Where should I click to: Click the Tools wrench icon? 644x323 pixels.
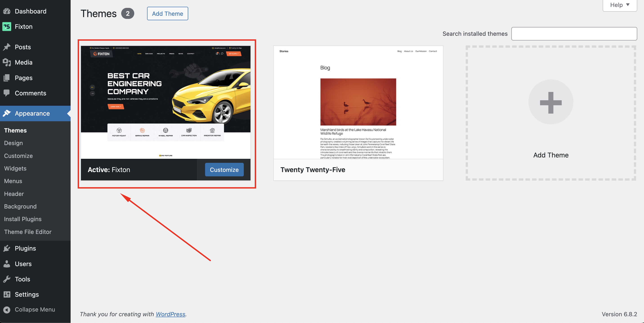[7, 279]
